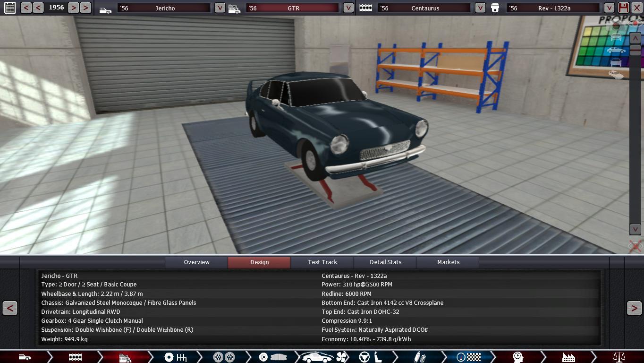
Task: Open the Centaurus engine family dropdown
Action: [480, 8]
